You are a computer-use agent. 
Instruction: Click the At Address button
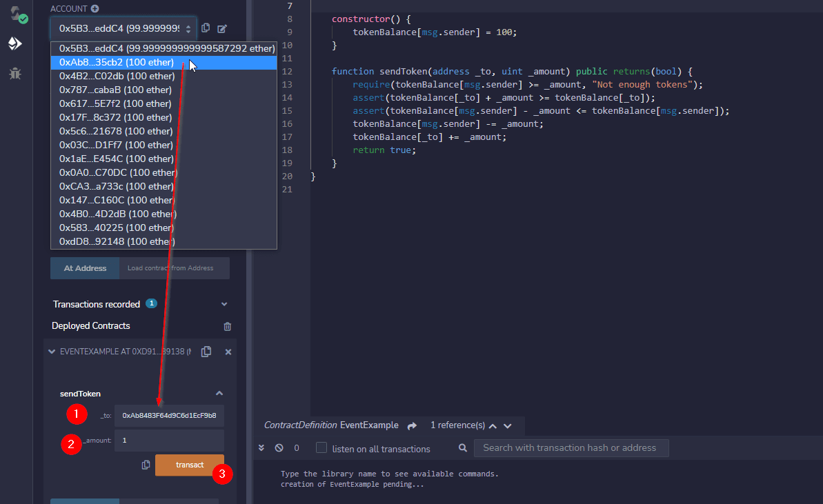85,268
